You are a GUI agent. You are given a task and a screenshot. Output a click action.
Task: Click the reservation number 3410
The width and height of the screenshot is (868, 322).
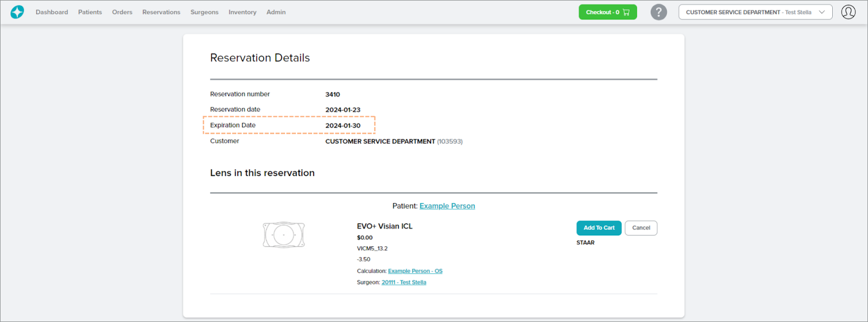(x=333, y=95)
